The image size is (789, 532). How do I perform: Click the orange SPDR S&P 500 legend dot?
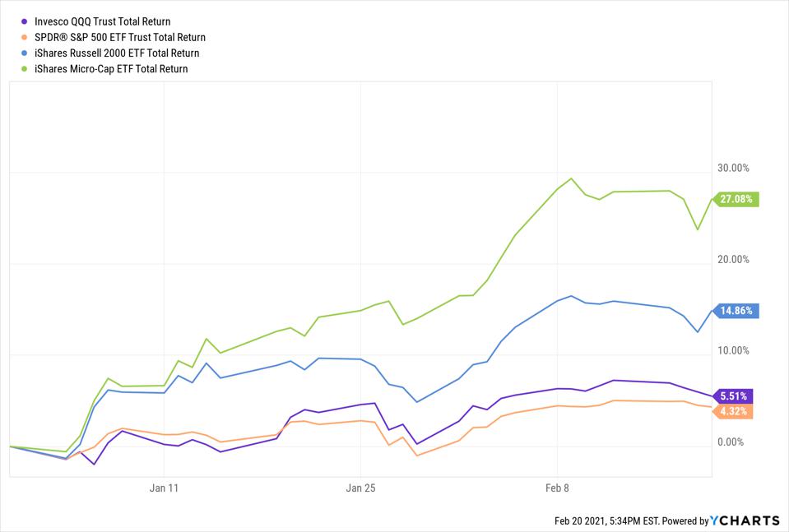tap(24, 37)
